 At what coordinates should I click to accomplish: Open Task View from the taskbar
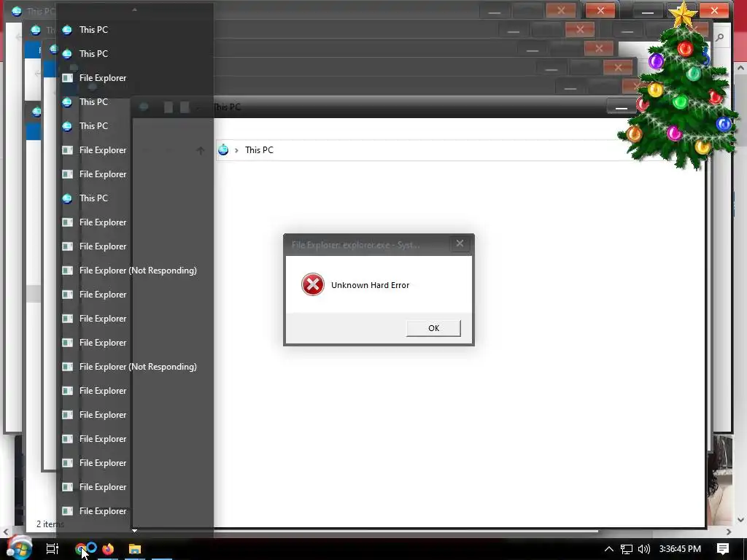coord(52,549)
